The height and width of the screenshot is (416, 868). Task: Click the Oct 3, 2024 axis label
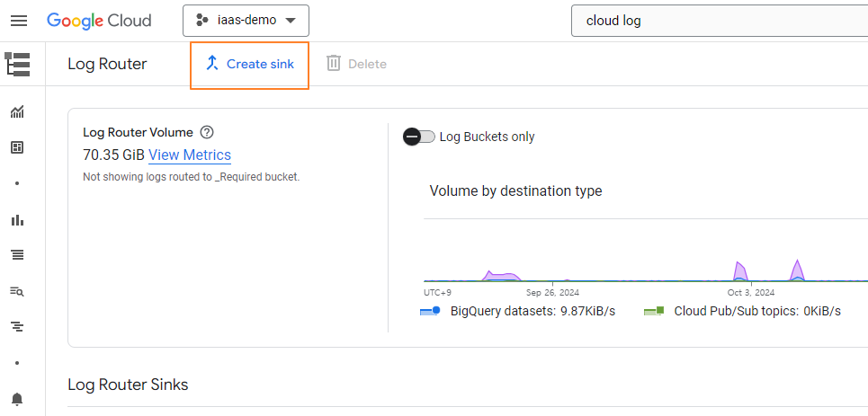(x=751, y=293)
